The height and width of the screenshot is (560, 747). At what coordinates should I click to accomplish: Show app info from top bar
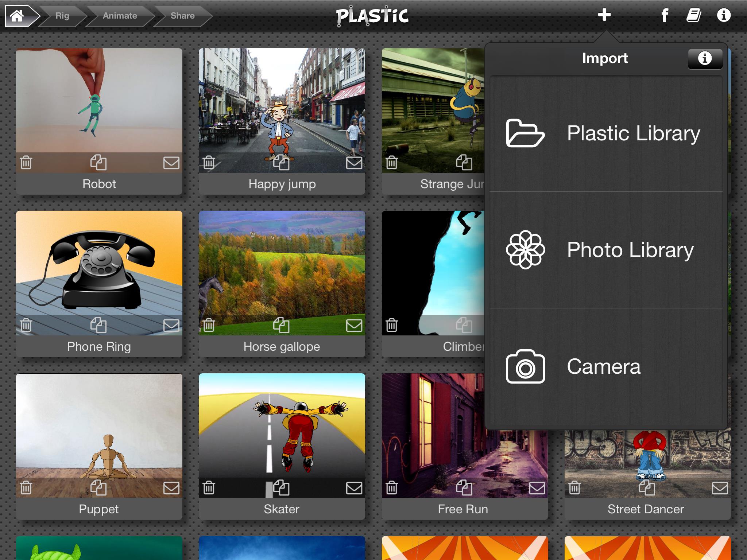(x=724, y=15)
